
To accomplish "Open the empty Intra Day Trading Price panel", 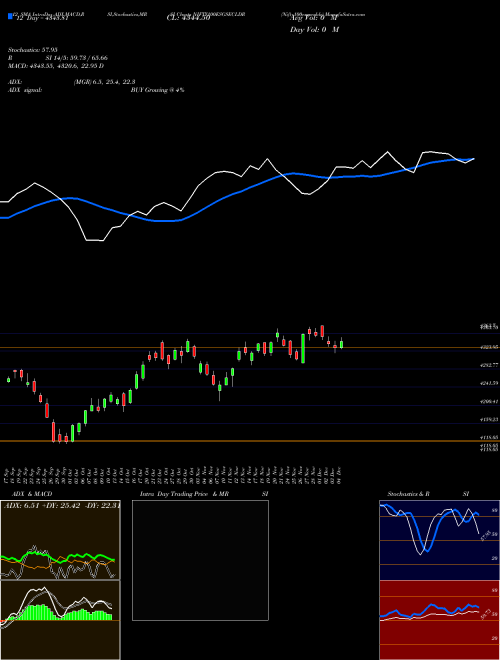I will (x=200, y=560).
